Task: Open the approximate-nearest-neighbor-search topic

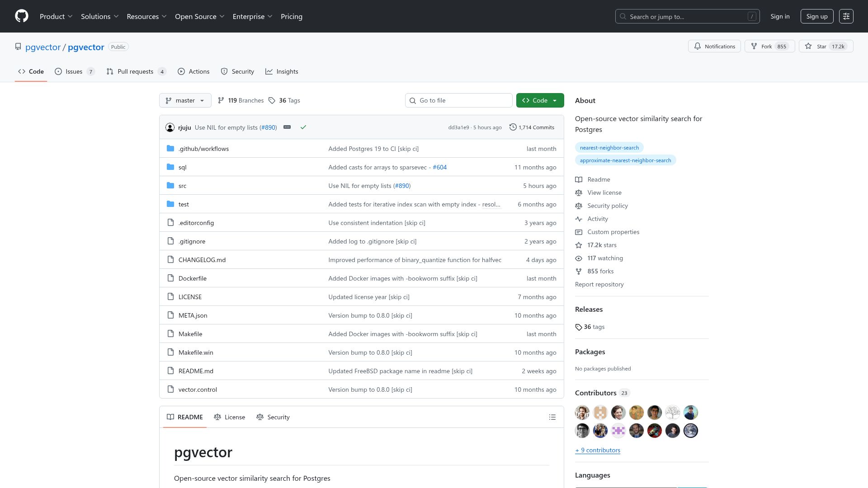Action: click(625, 160)
